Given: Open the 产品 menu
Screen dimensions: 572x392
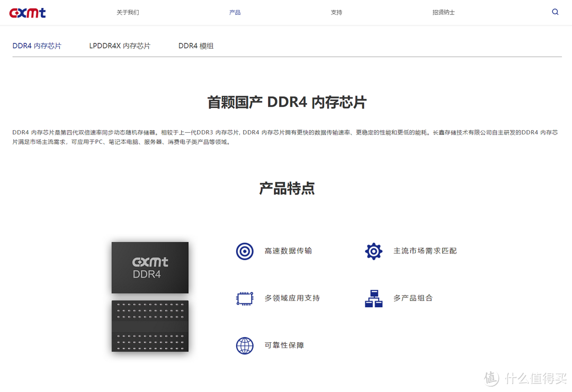Looking at the screenshot, I should 235,12.
